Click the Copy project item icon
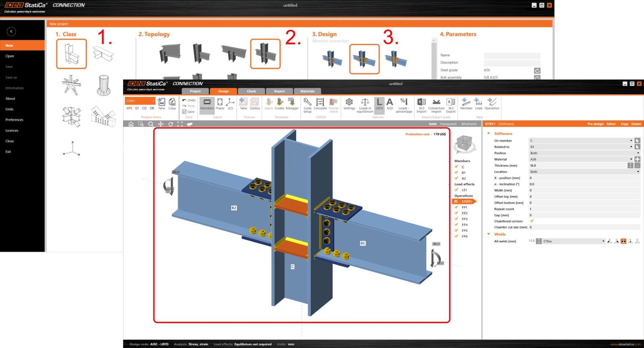Viewport: 644px width, 348px height. tap(172, 103)
